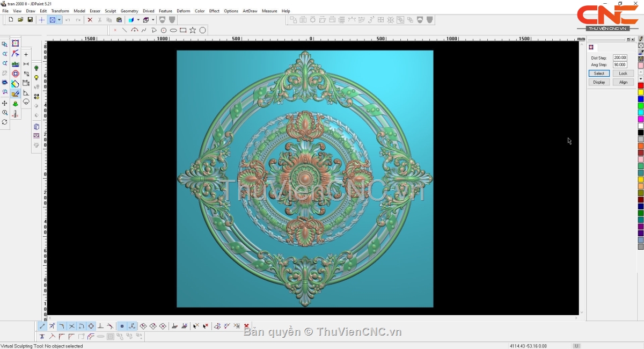644x349 pixels.
Task: Open the ArtDraw menu
Action: (250, 11)
